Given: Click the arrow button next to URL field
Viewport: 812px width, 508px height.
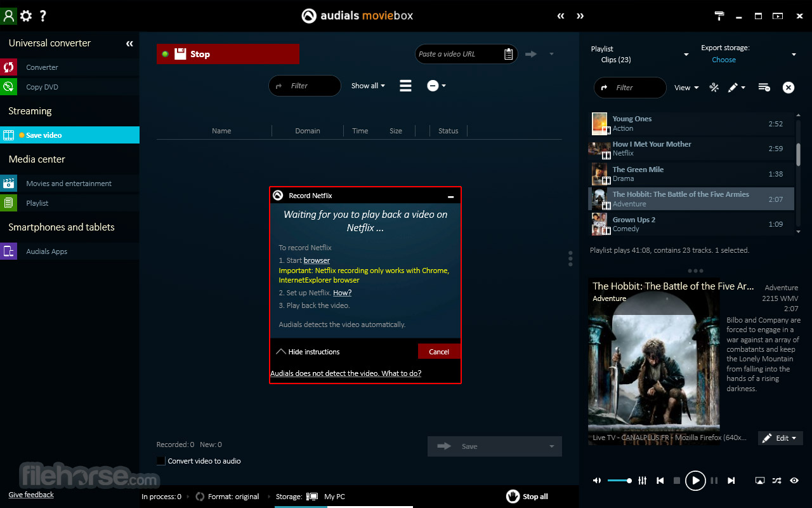Looking at the screenshot, I should (531, 54).
